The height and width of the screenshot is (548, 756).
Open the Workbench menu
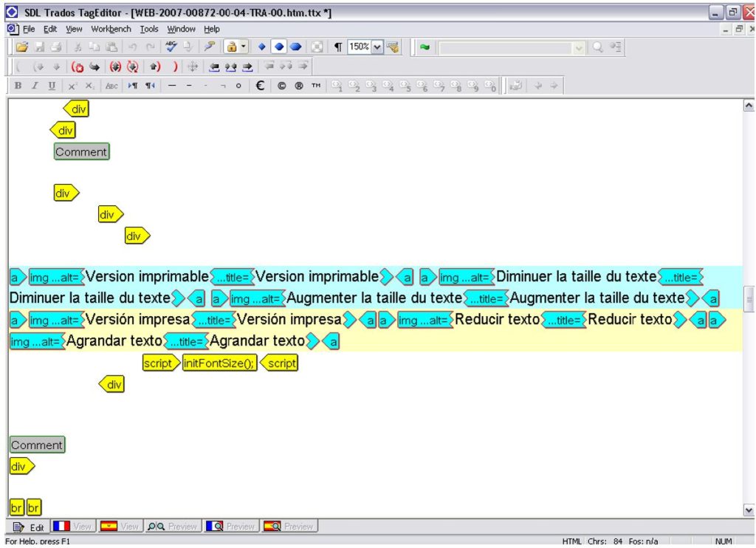click(111, 29)
